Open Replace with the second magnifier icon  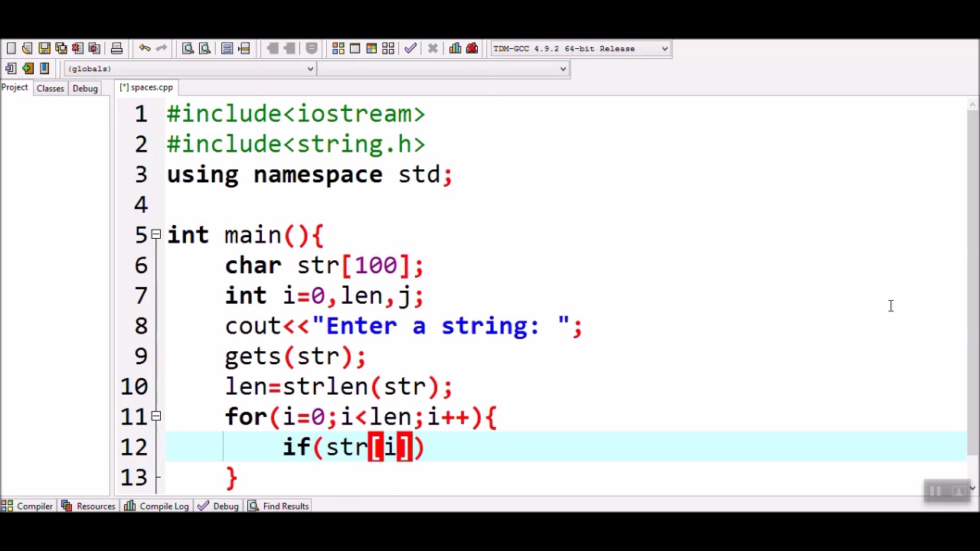pos(204,48)
